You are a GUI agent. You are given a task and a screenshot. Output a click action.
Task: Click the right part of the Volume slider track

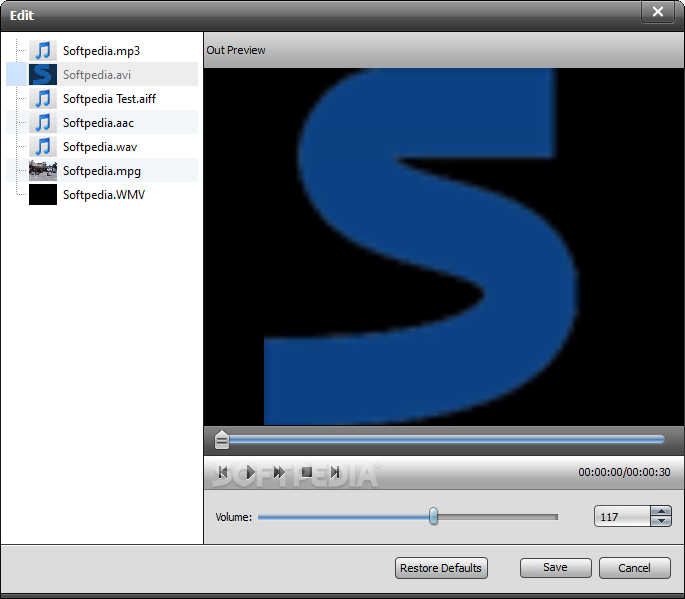click(x=498, y=517)
